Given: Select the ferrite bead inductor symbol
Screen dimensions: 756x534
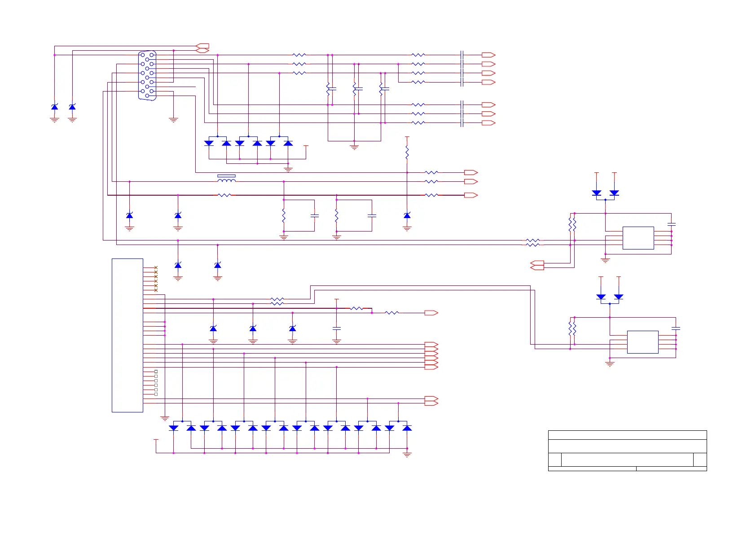Looking at the screenshot, I should (x=226, y=179).
